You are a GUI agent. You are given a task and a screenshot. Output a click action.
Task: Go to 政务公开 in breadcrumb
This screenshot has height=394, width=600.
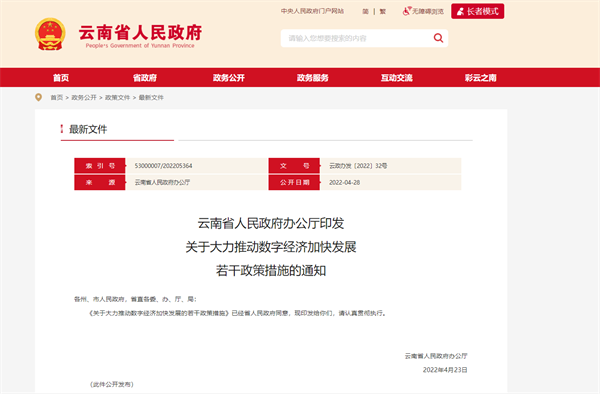click(84, 98)
